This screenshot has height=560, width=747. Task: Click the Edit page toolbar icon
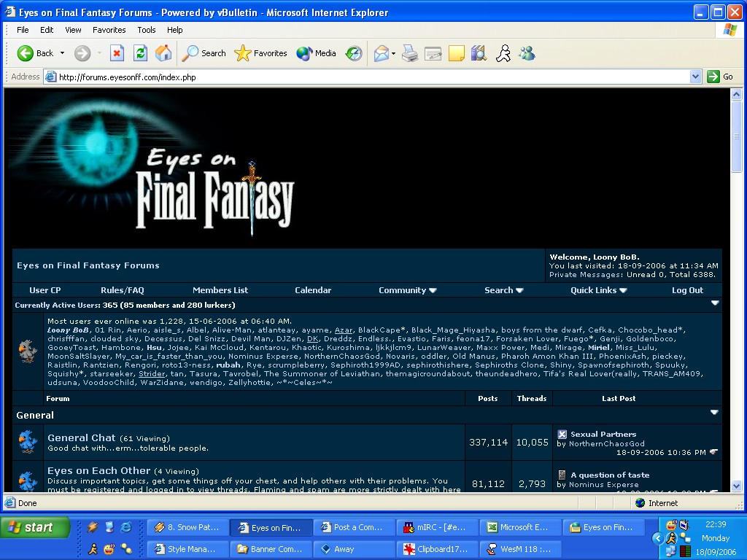point(433,53)
